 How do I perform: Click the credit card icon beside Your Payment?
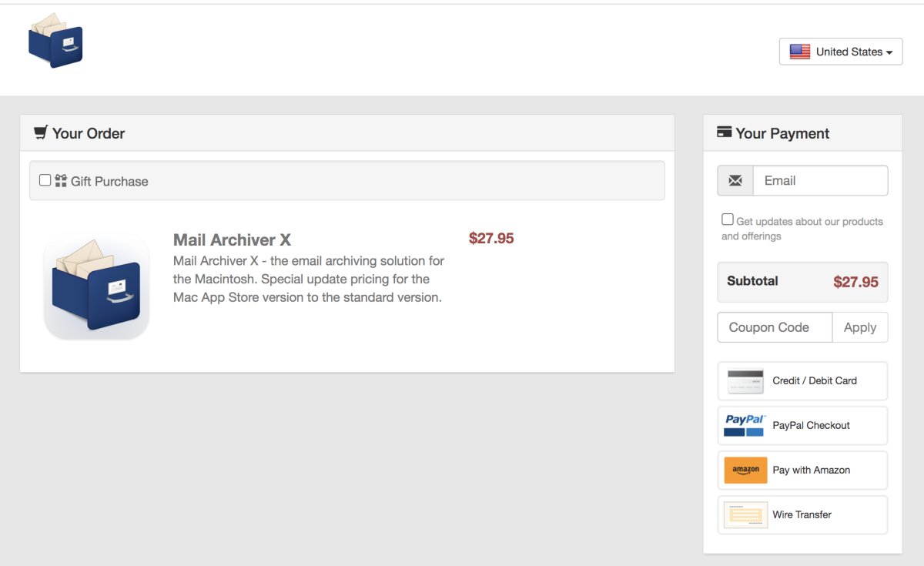point(724,132)
